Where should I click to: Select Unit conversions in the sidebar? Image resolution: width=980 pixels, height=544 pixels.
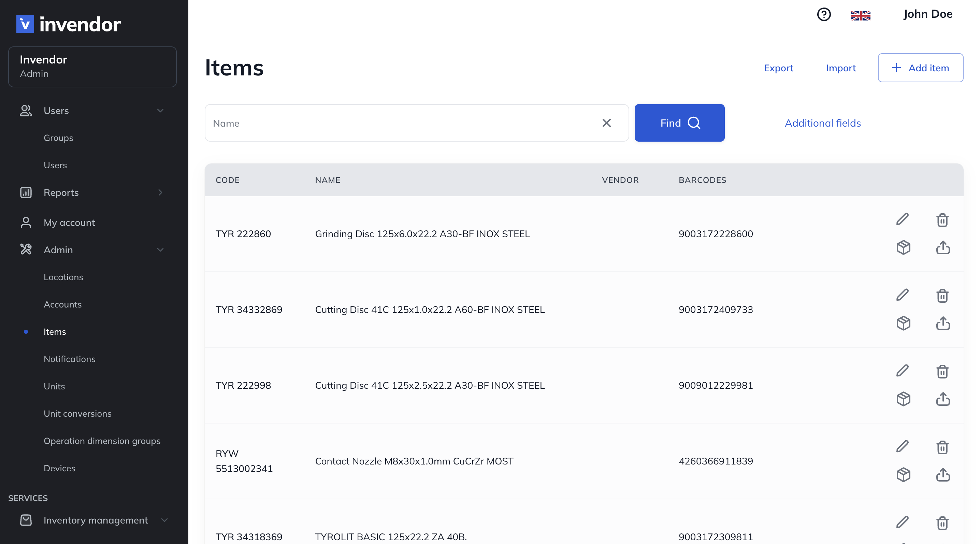click(77, 414)
